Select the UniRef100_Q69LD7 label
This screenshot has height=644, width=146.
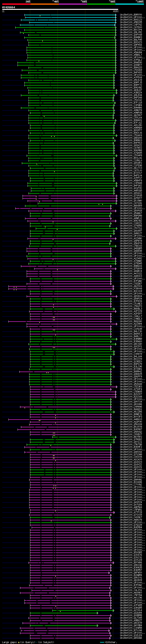coord(131,90)
